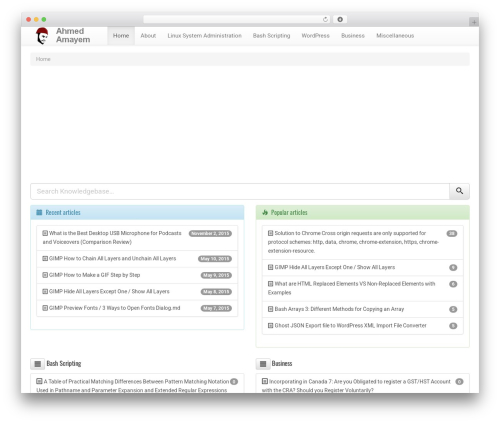Viewport: 500px width, 423px height.
Task: Click the Bash Scripting section heading
Action: point(64,363)
